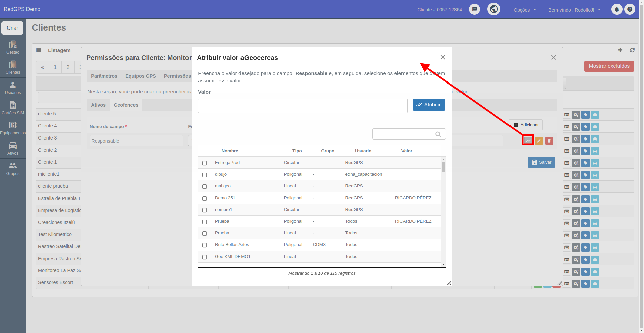The image size is (644, 333).
Task: Select the Ativos sub-tab
Action: [x=98, y=105]
